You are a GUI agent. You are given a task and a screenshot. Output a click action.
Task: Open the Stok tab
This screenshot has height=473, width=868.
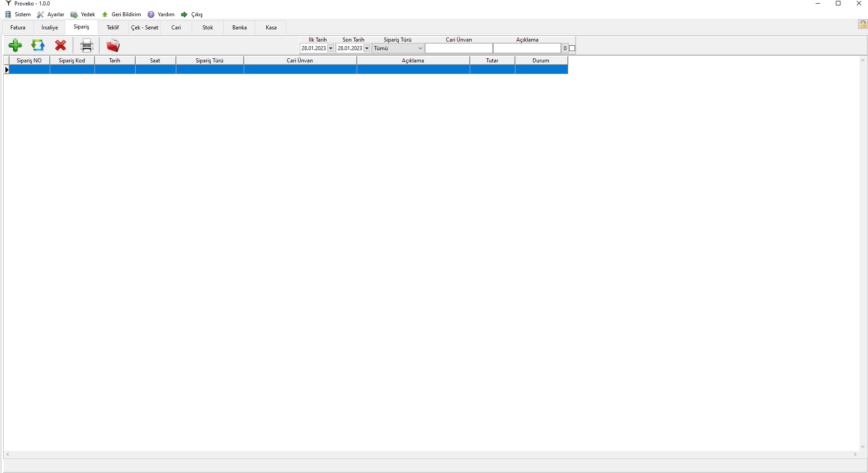(208, 28)
